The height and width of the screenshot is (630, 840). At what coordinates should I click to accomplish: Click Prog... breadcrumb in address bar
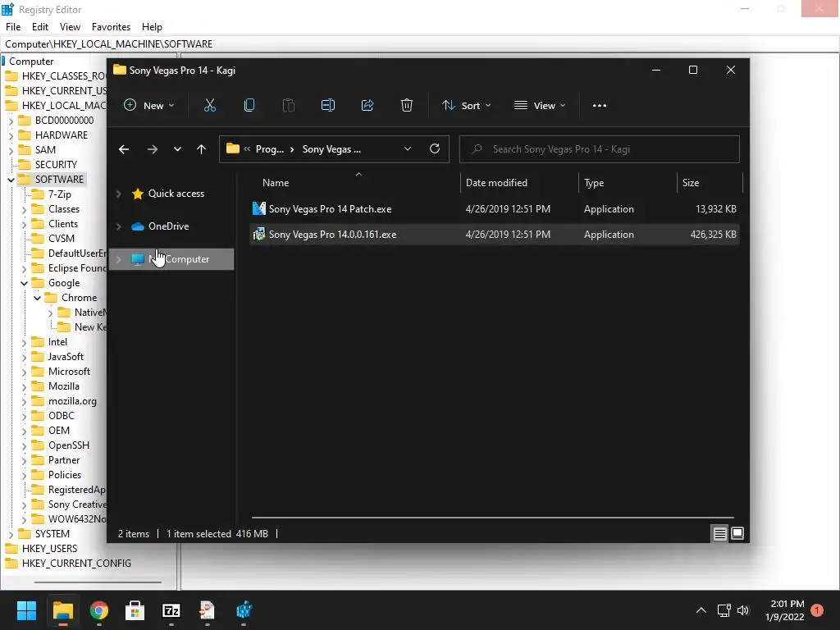click(269, 149)
